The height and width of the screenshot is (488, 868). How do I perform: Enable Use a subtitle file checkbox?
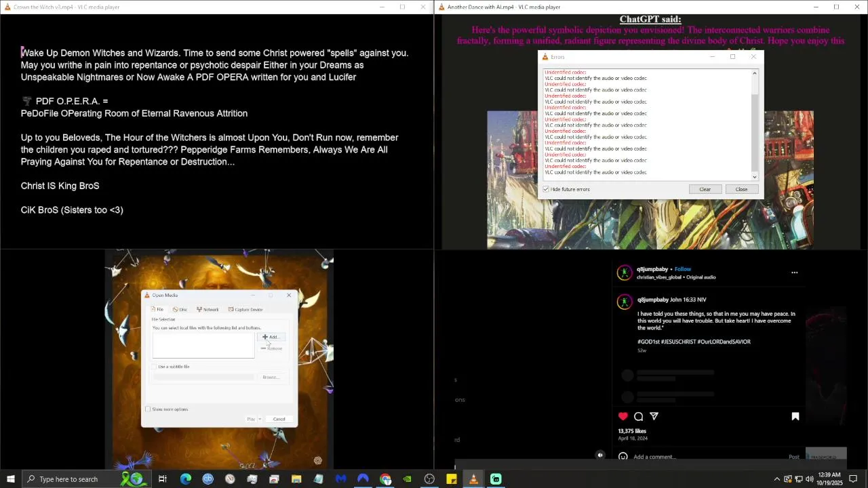tap(154, 367)
